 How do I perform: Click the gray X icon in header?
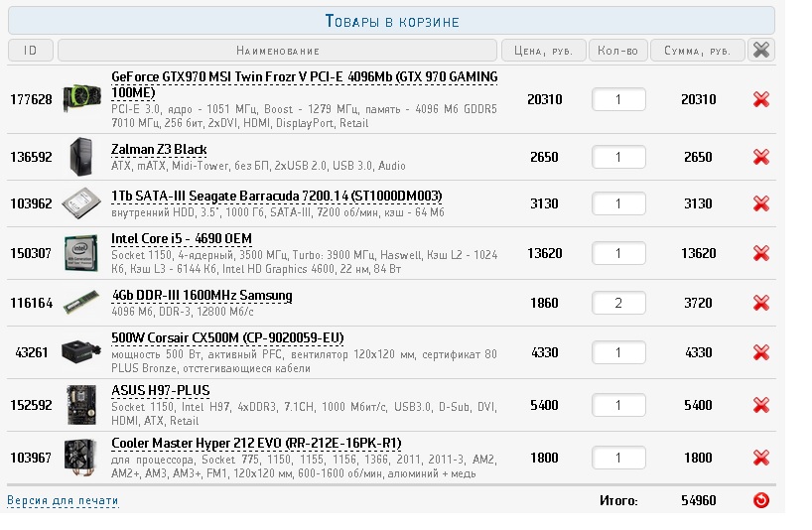(x=761, y=51)
